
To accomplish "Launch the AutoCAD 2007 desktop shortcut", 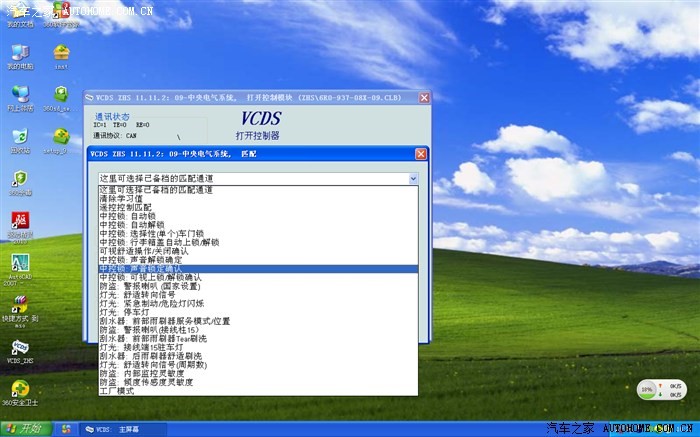I will pos(20,270).
